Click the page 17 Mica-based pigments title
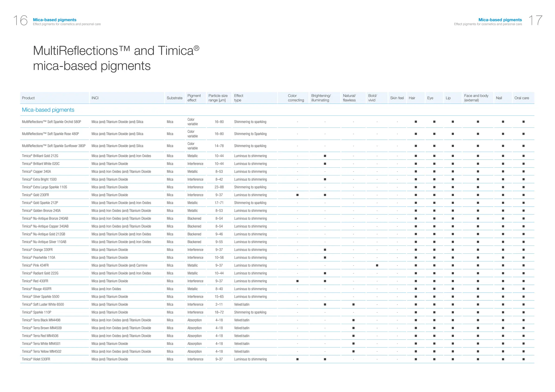Screen dimensions: 555x392 tap(500, 20)
